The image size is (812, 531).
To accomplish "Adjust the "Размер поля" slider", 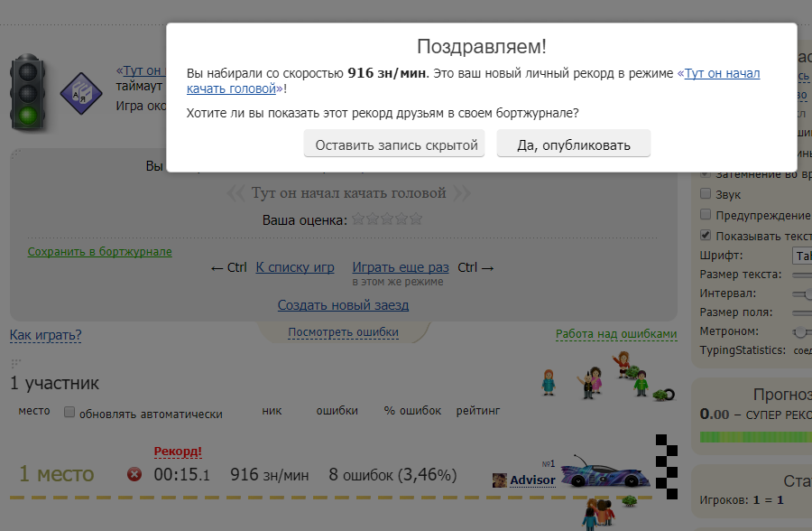I will [802, 312].
